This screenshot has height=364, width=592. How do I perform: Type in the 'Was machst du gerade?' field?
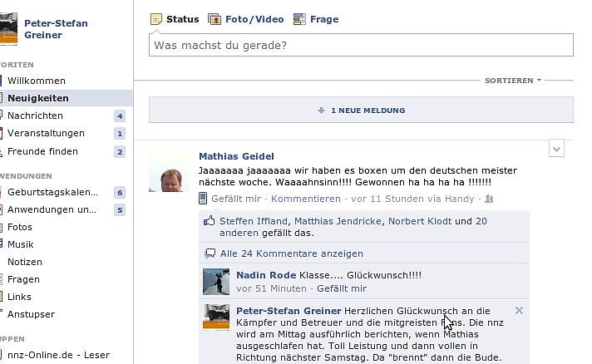(360, 45)
